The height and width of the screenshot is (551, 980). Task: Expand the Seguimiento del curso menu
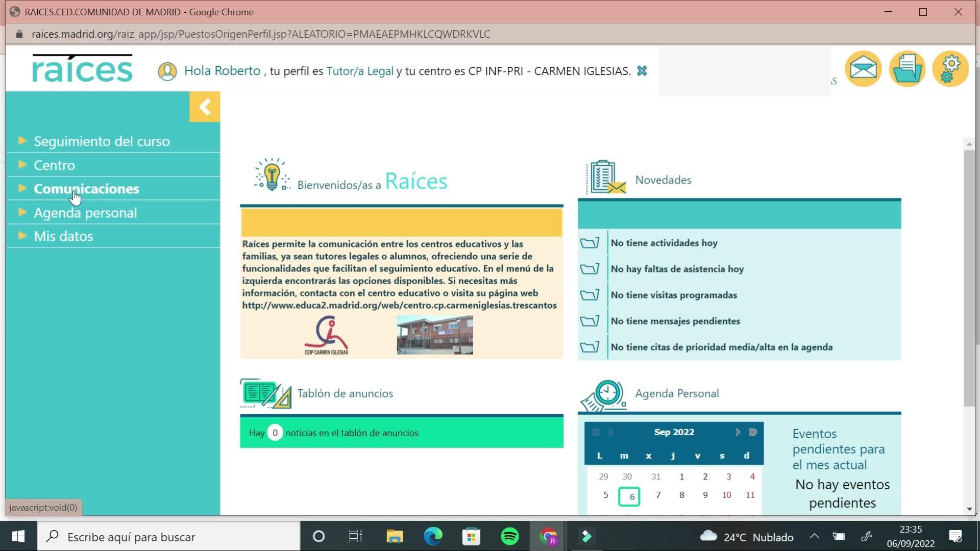[102, 141]
